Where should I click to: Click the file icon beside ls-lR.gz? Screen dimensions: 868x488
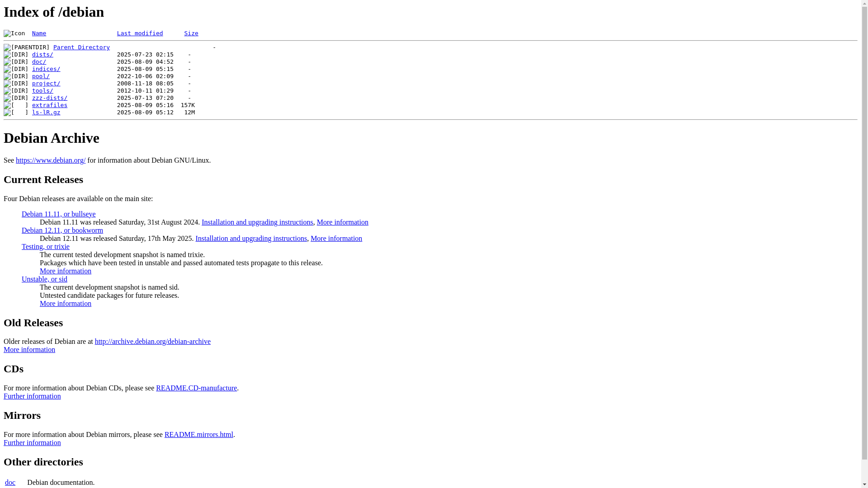coord(16,113)
